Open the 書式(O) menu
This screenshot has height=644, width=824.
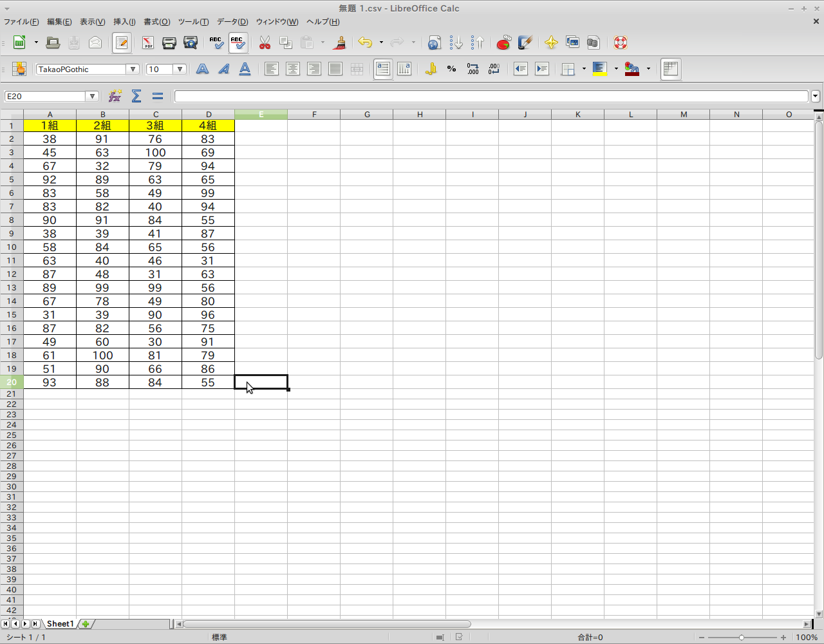(x=157, y=22)
